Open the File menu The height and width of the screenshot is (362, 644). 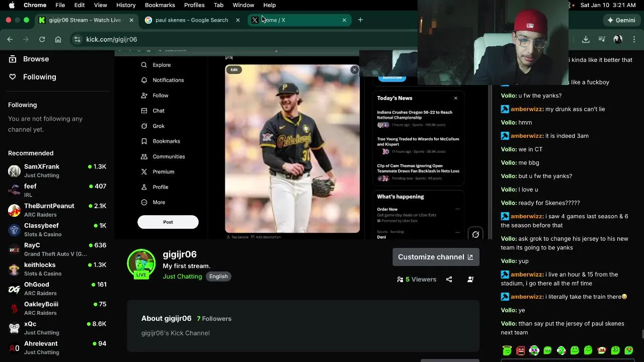[60, 5]
